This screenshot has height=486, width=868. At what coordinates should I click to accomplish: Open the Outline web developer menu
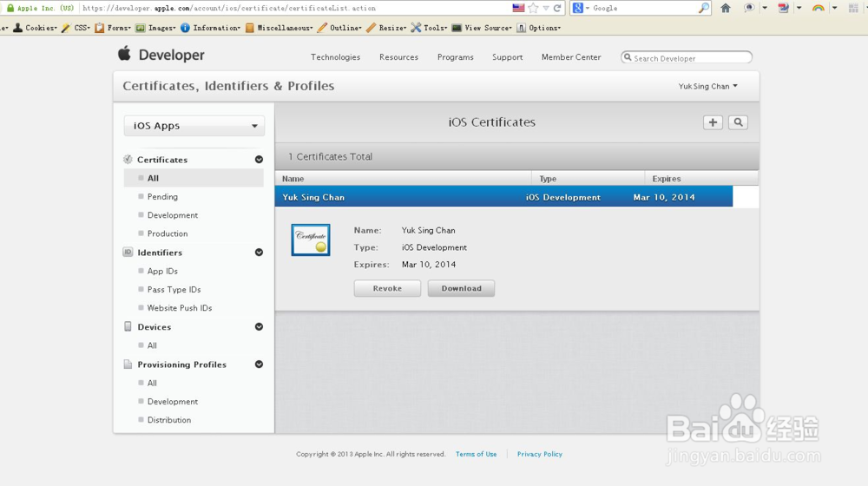pos(339,28)
